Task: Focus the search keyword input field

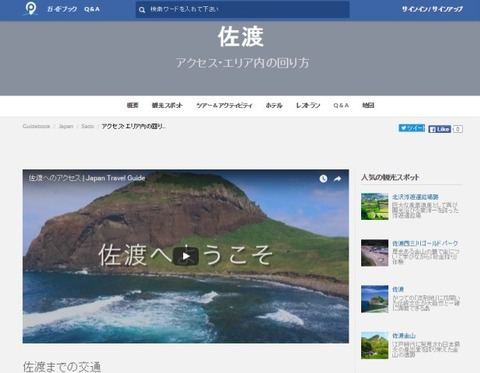Action: click(x=242, y=9)
